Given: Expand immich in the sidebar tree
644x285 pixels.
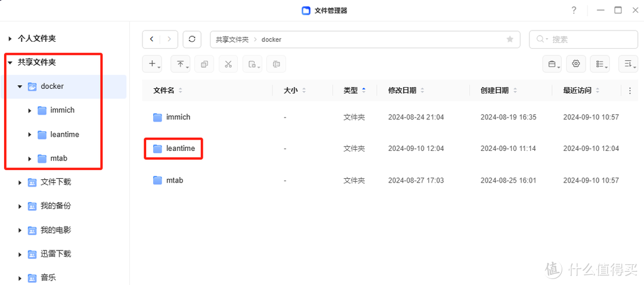Looking at the screenshot, I should 30,110.
